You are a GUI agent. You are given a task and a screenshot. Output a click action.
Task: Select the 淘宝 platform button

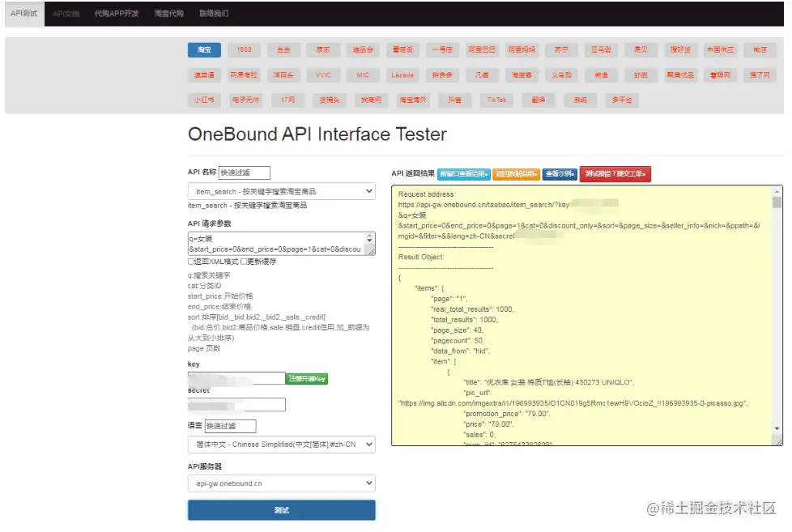point(204,49)
